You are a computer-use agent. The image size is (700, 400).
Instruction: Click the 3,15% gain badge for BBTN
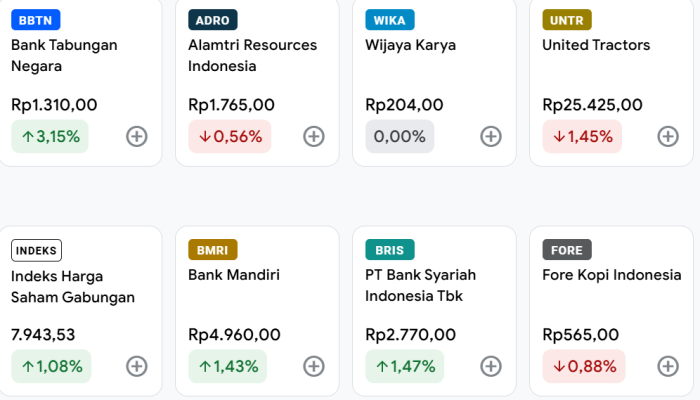(50, 137)
